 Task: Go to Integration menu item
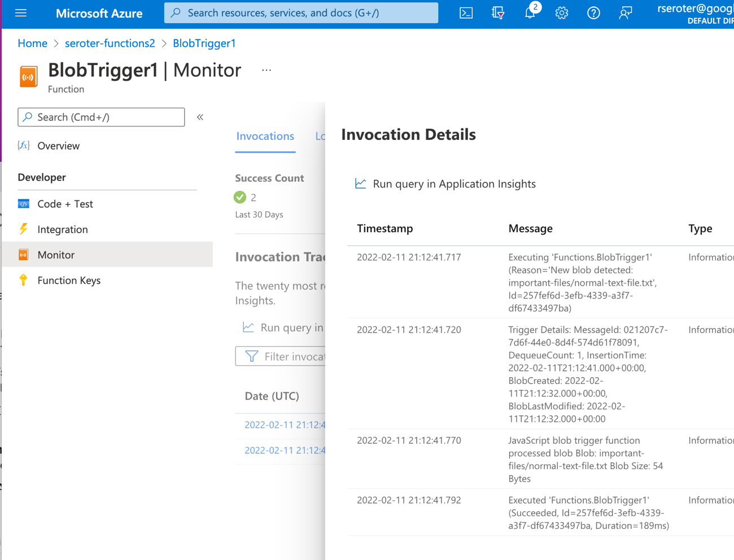[x=62, y=229]
